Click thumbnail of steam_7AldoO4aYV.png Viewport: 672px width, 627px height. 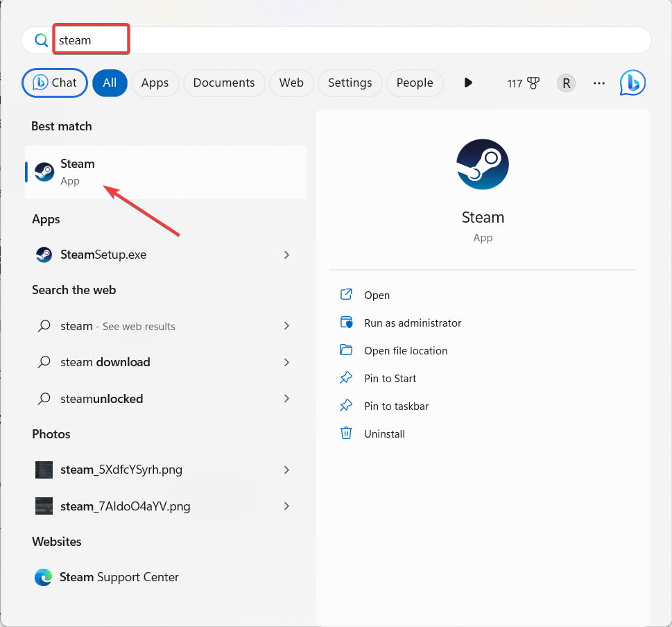(x=44, y=506)
